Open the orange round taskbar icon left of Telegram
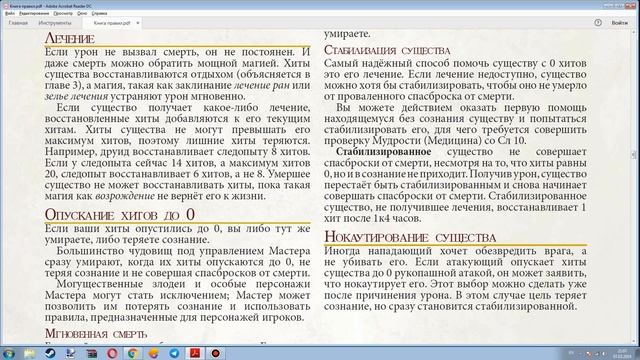Image resolution: width=640 pixels, height=360 pixels. pyautogui.click(x=153, y=353)
